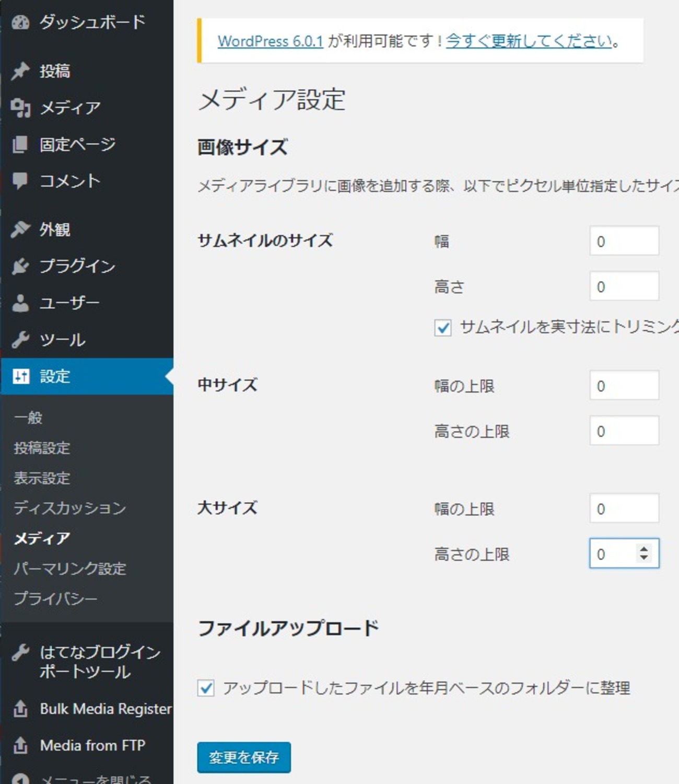Viewport: 679px width, 784px height.
Task: Click the Comments speech bubble icon
Action: click(x=20, y=181)
